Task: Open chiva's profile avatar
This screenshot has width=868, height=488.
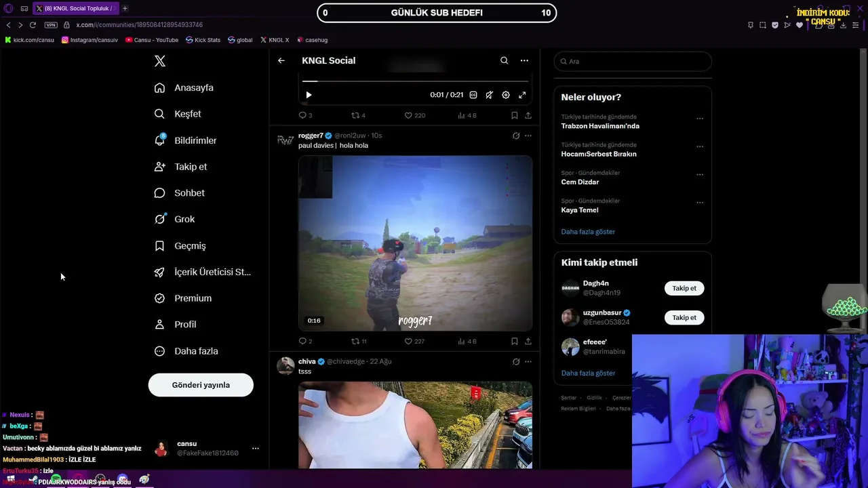Action: click(285, 366)
